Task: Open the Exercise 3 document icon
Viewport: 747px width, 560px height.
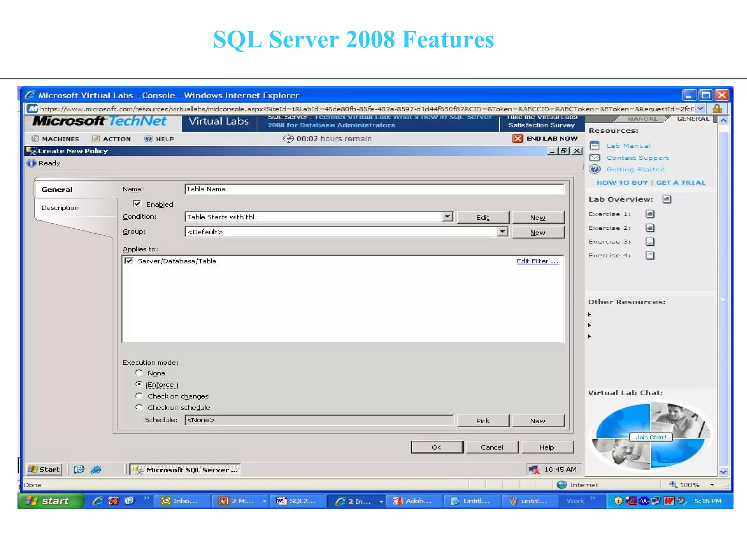Action: pyautogui.click(x=650, y=241)
